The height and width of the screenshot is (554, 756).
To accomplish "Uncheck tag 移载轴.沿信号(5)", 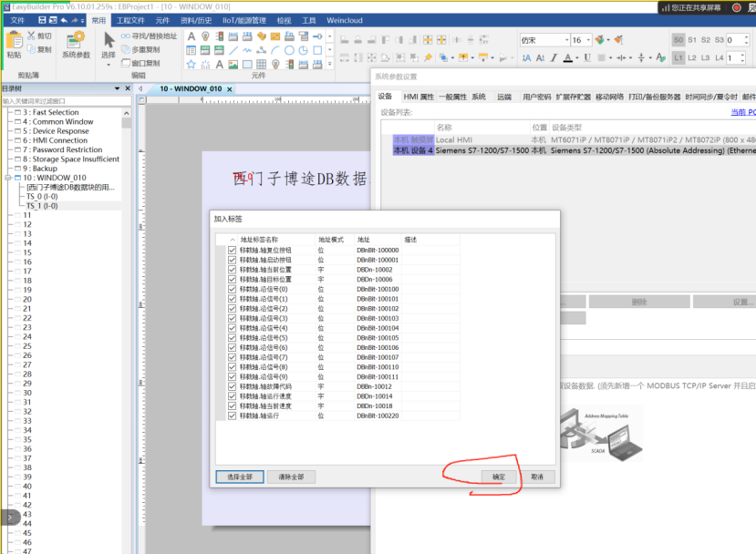I will click(232, 338).
